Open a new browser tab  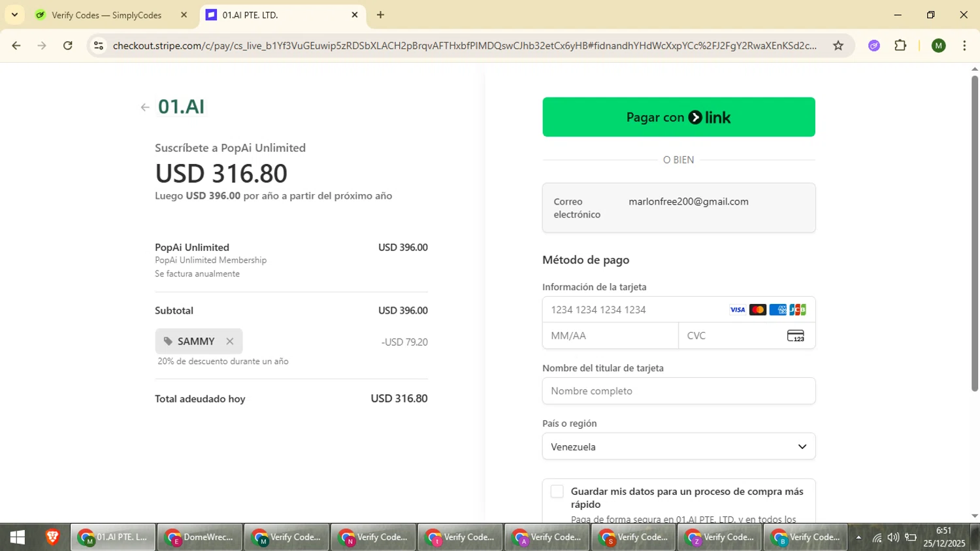point(380,14)
